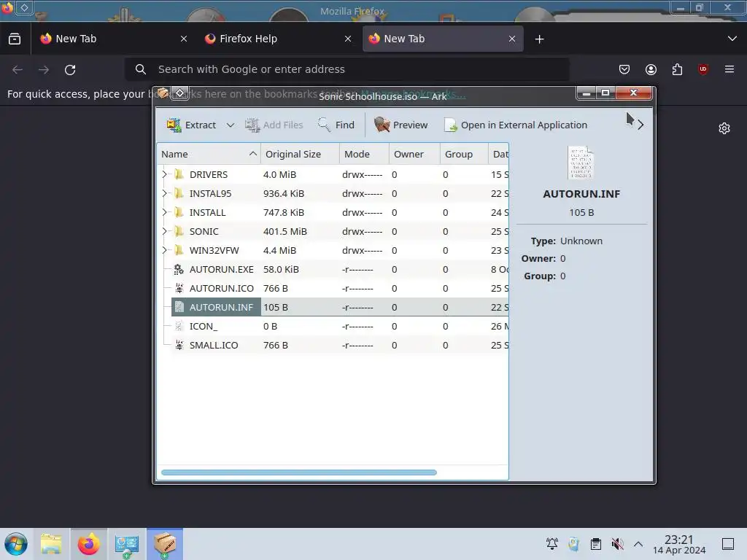
Task: Sort by the Group column header
Action: click(x=463, y=154)
